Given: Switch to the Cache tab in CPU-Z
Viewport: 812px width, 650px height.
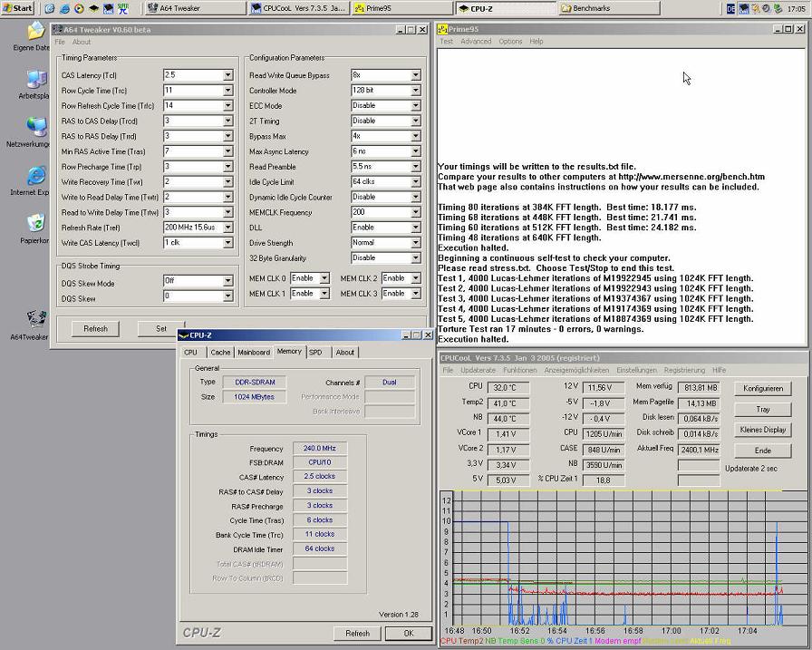Looking at the screenshot, I should (220, 352).
